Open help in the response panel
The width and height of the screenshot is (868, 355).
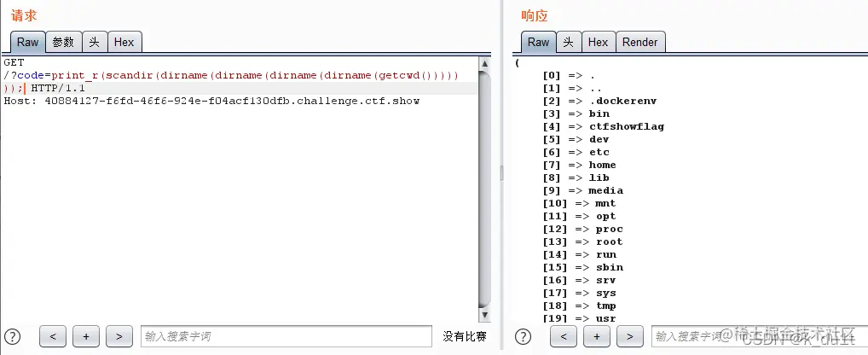[523, 336]
